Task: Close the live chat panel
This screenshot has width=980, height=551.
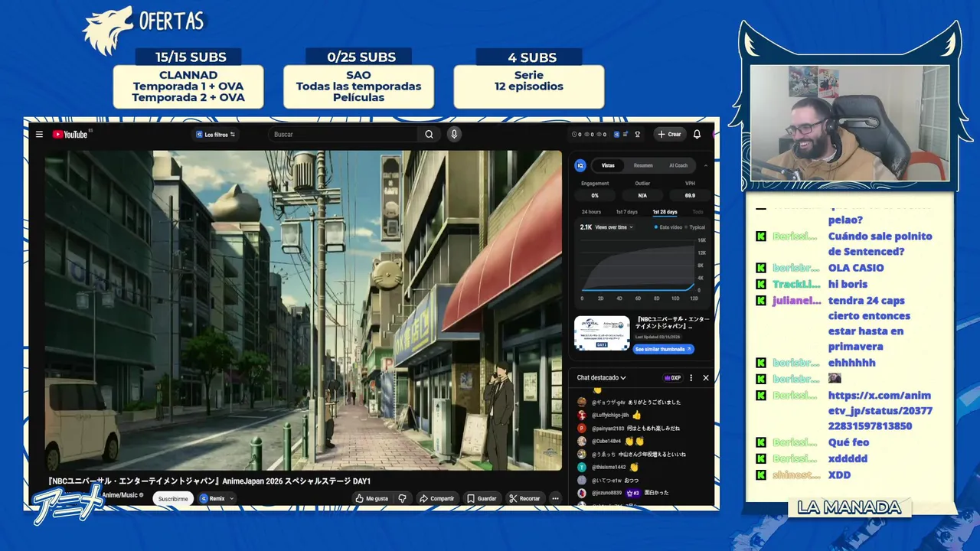Action: click(x=706, y=378)
